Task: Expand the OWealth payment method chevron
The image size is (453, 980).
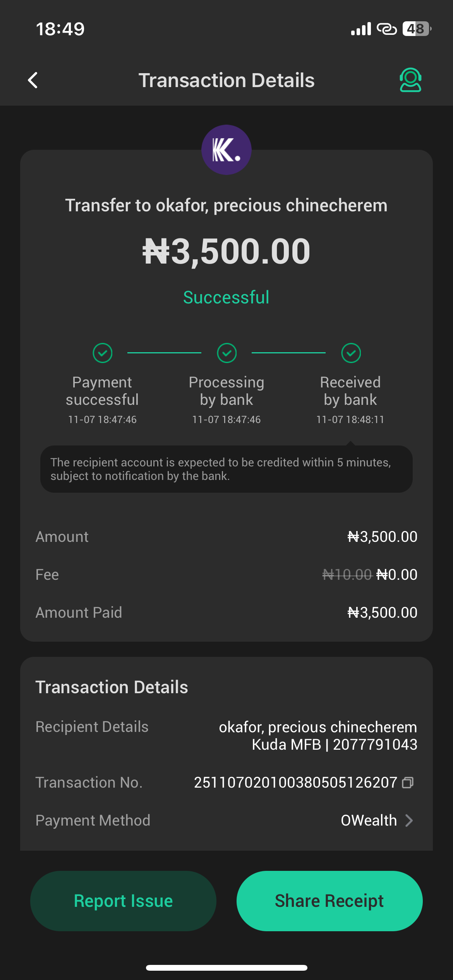Action: click(409, 821)
